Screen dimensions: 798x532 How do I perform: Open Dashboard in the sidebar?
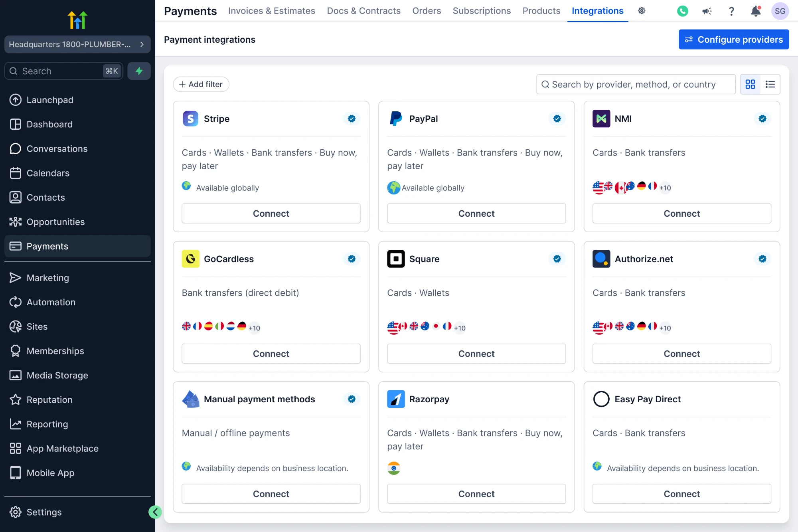[x=77, y=124]
